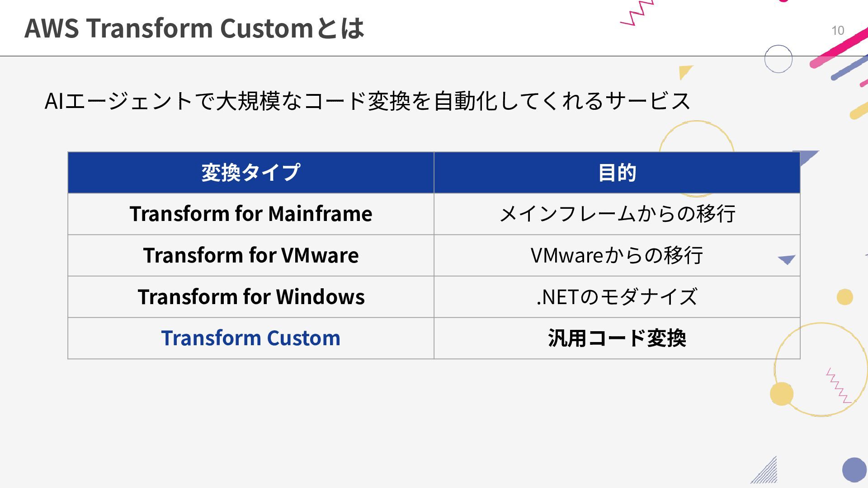Select the 汎用コード変換 cell
Viewport: 868px width, 488px height.
coord(617,338)
